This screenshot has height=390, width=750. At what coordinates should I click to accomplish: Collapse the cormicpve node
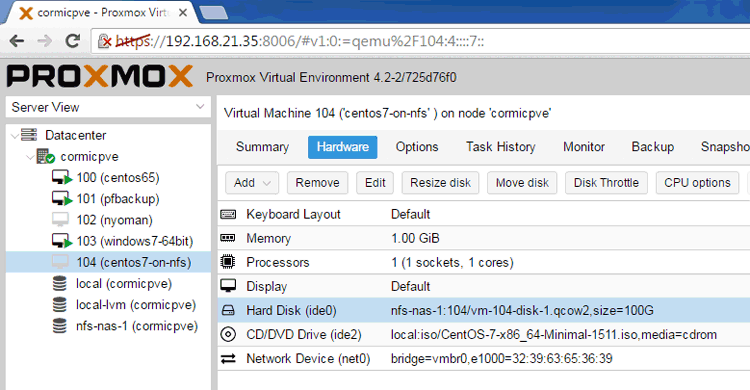(x=30, y=157)
